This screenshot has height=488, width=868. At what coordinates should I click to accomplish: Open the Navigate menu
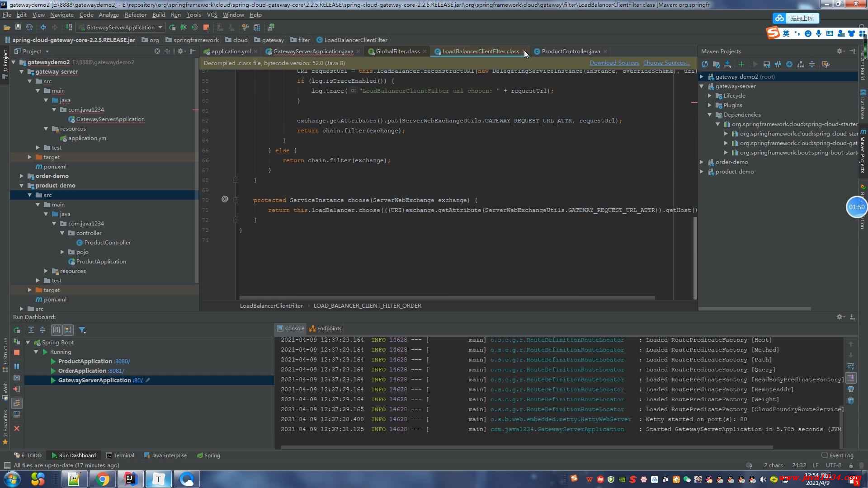[x=62, y=14]
